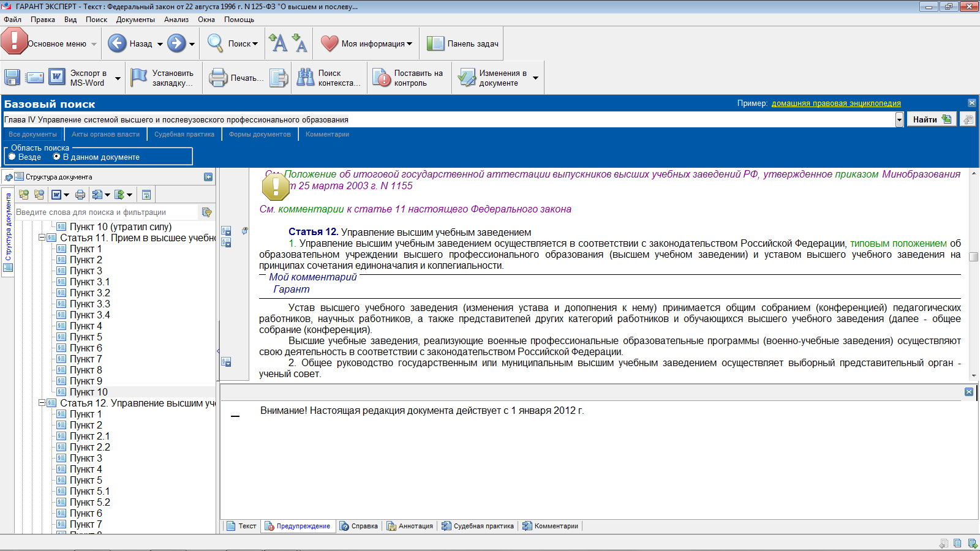The image size is (980, 551).
Task: Open the dropdown of the green arrow structure tool
Action: [129, 195]
